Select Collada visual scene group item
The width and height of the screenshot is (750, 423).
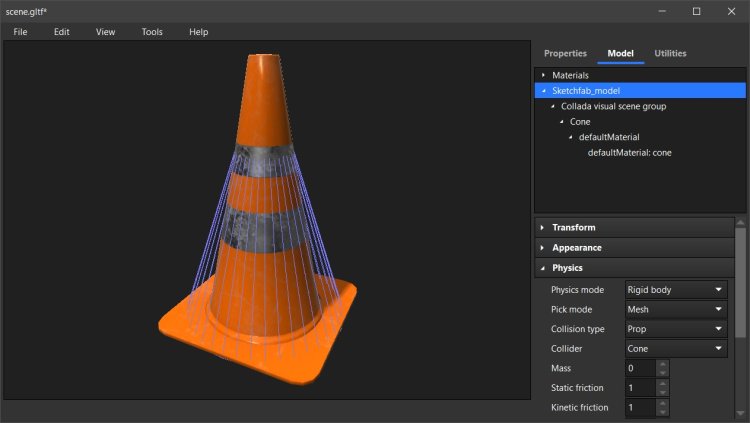tap(613, 106)
